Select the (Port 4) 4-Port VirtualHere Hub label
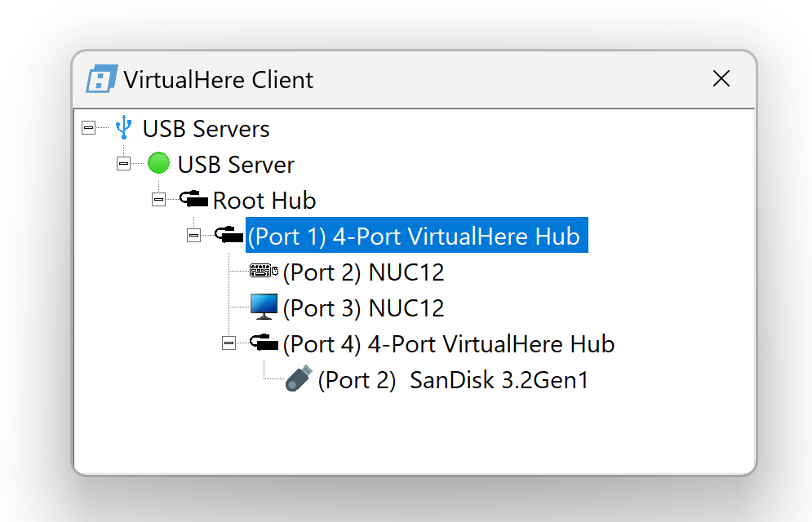The image size is (812, 522). (x=448, y=344)
